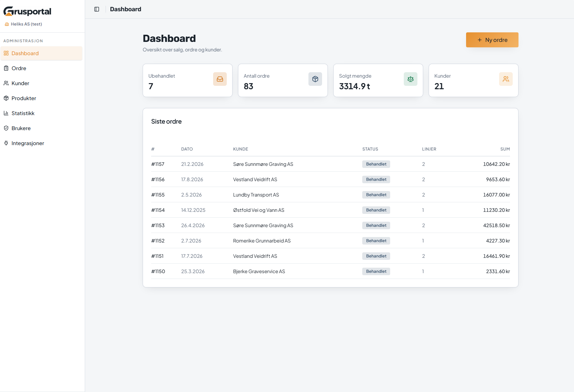Open the Ordre menu item
The image size is (574, 392).
[41, 68]
